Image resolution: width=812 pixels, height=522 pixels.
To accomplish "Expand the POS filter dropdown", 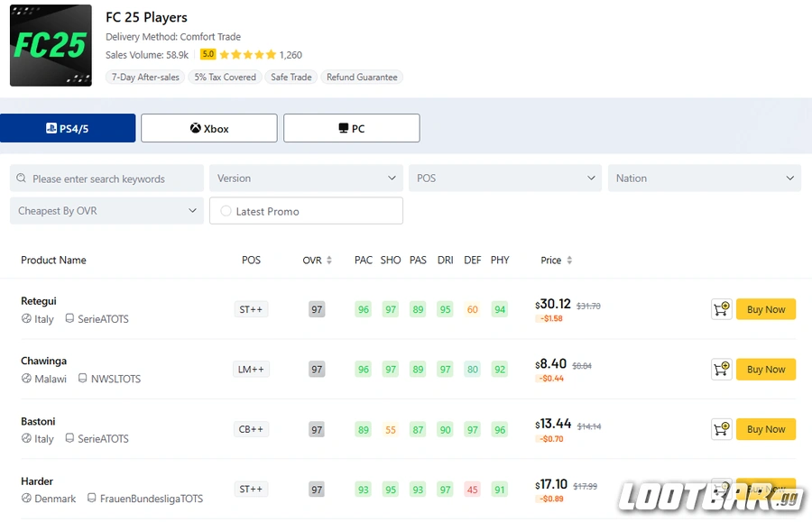I will [x=505, y=178].
